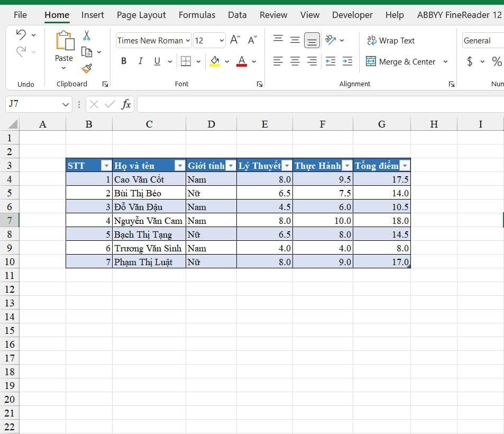The height and width of the screenshot is (434, 504).
Task: Switch to the Formulas ribbon tab
Action: 197,15
